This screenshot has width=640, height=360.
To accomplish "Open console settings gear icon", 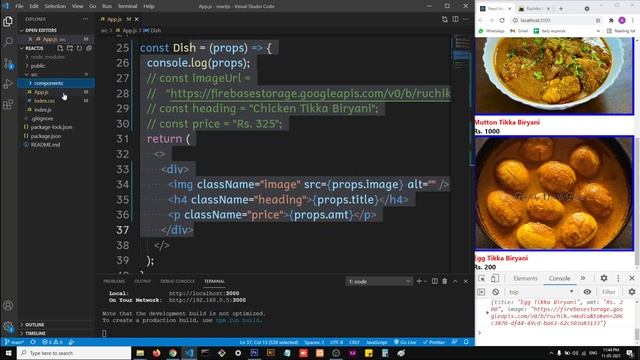I will (632, 292).
